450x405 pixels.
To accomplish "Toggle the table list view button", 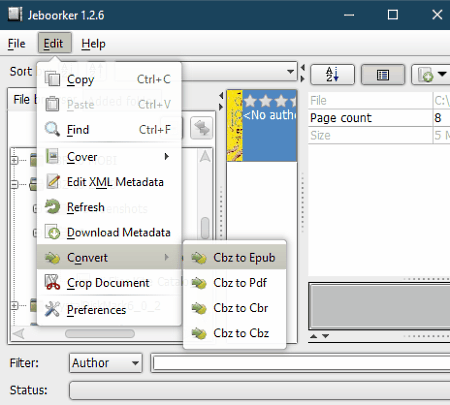I will [x=383, y=74].
